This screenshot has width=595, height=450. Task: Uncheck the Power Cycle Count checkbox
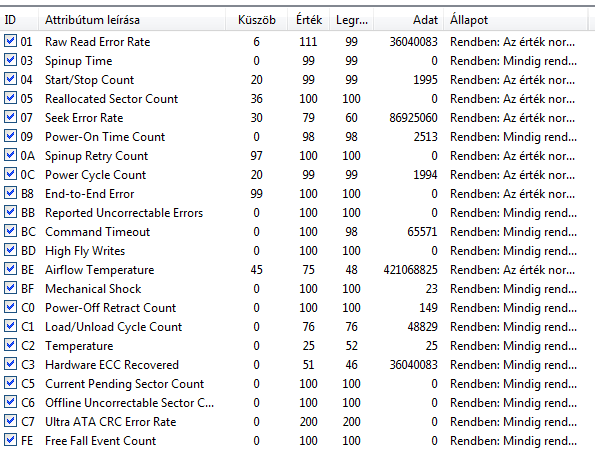pyautogui.click(x=10, y=174)
